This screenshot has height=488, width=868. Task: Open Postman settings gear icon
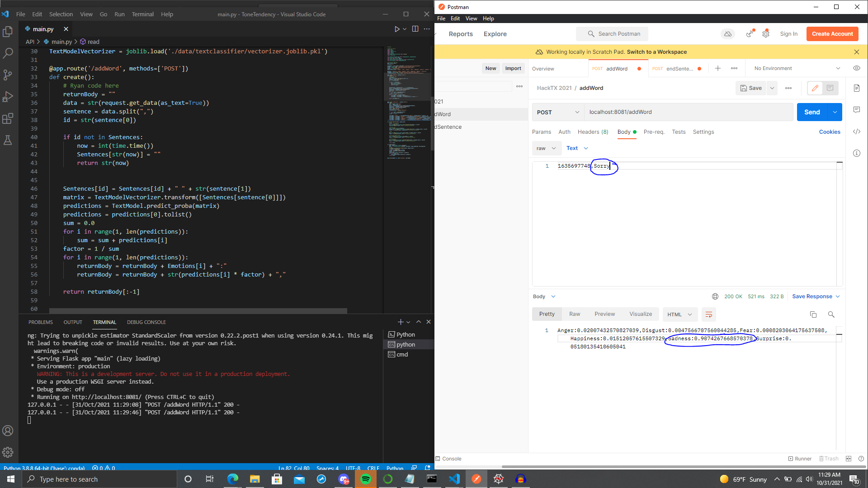766,34
